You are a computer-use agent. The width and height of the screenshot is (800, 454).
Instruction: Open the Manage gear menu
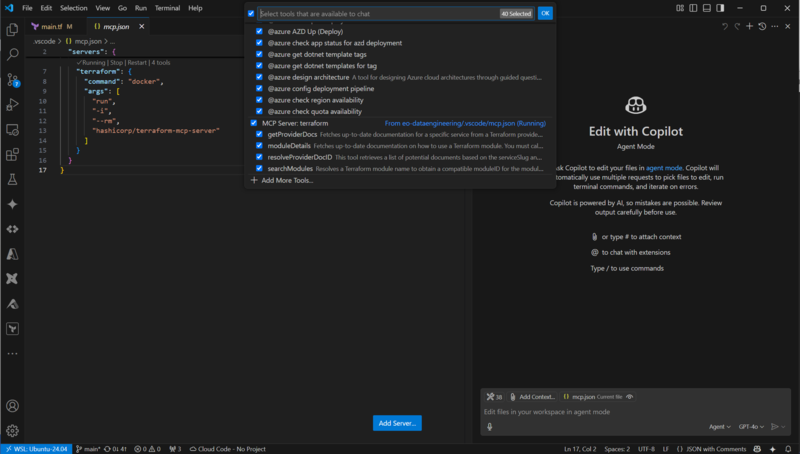coord(12,431)
